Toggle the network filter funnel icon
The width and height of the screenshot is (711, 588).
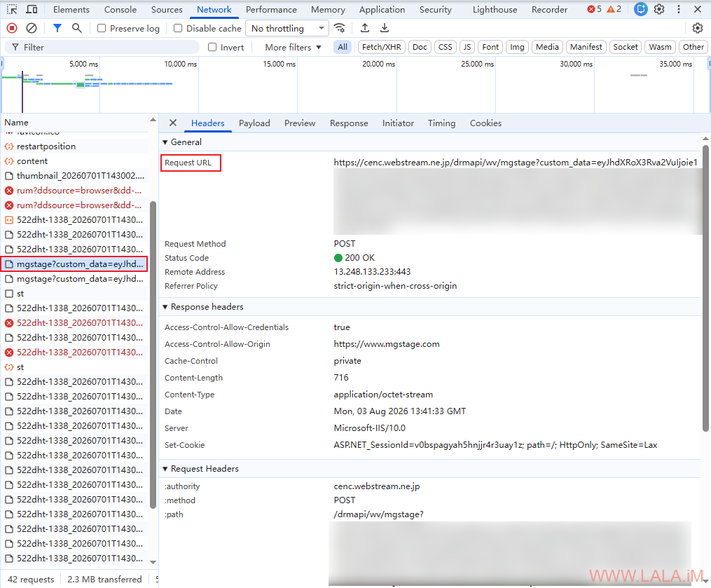coord(57,28)
